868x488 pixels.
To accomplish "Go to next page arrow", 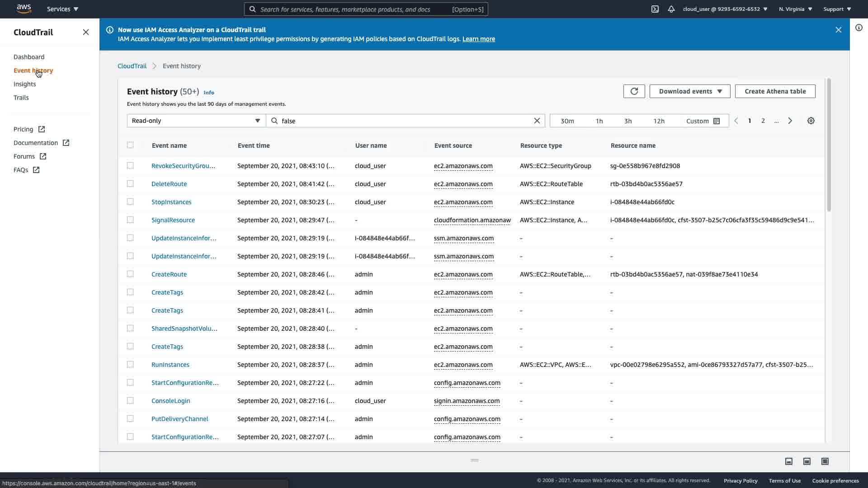I will [790, 121].
